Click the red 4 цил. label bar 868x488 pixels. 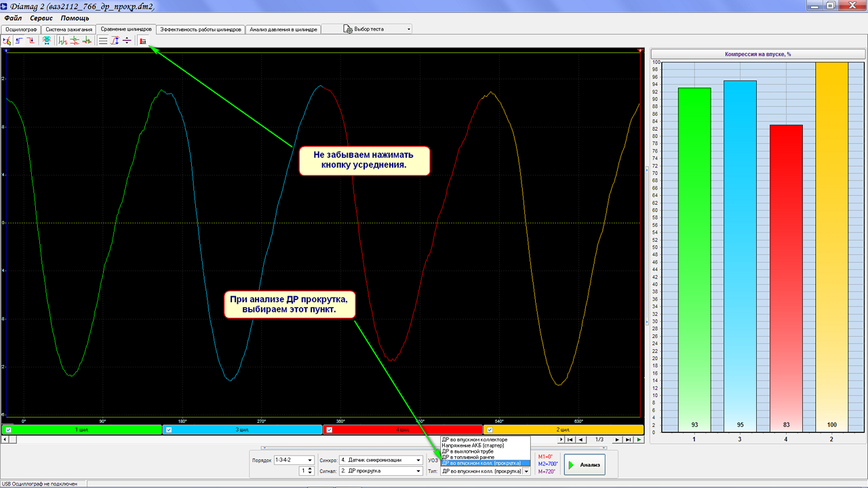[x=402, y=430]
